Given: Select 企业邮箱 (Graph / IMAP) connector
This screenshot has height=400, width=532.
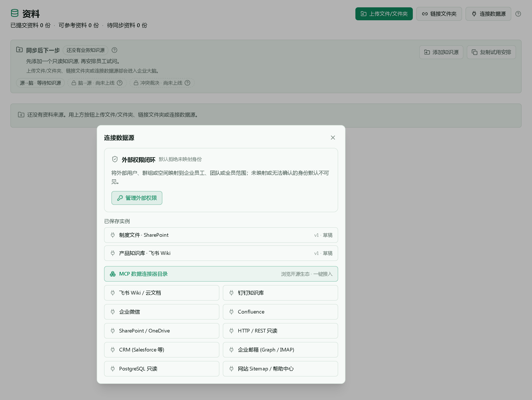Looking at the screenshot, I should (280, 350).
